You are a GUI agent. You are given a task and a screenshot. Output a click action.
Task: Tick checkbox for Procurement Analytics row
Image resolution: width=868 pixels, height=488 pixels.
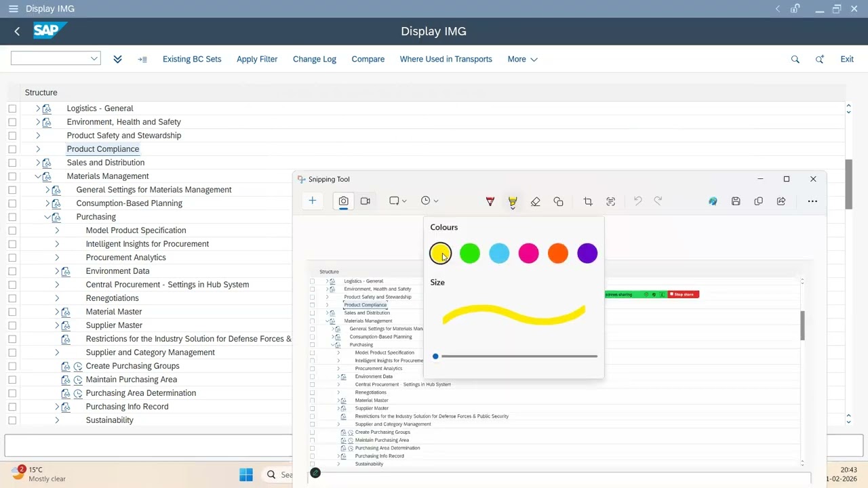12,258
